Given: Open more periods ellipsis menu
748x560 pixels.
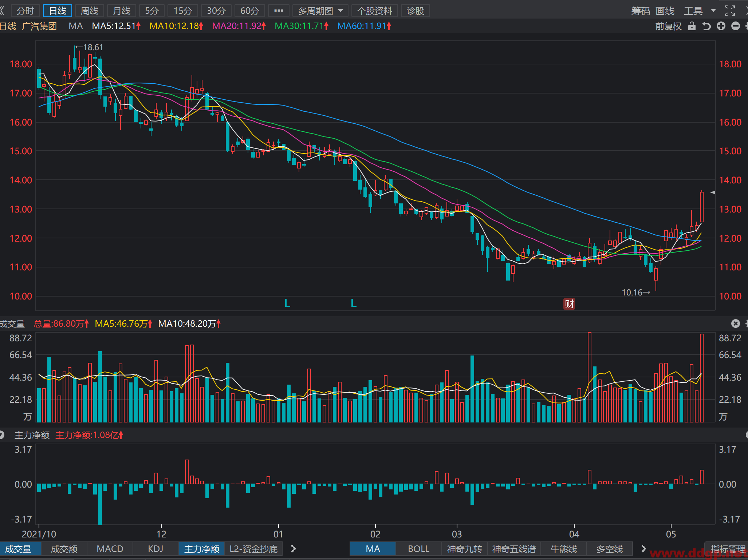Looking at the screenshot, I should pyautogui.click(x=279, y=11).
